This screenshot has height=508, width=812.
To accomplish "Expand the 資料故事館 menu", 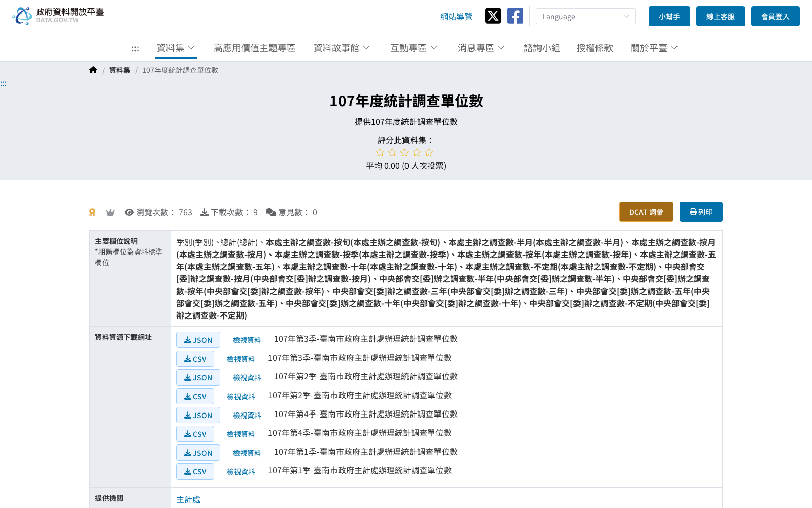I will (342, 48).
